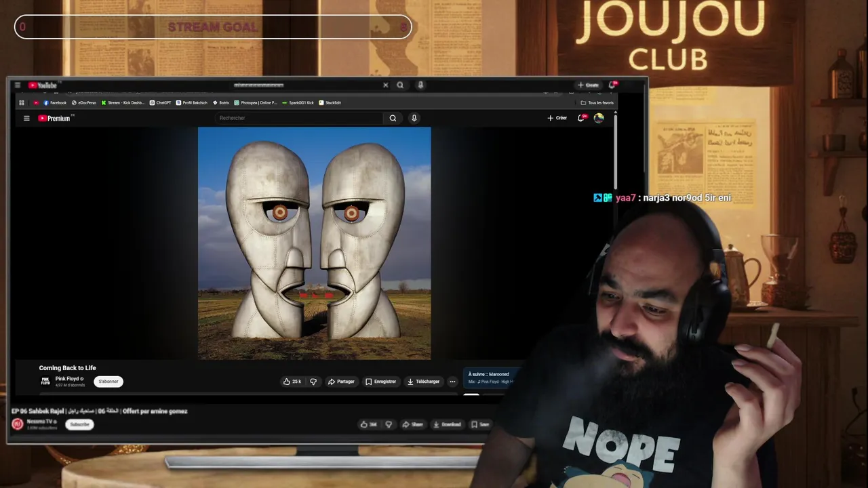Viewport: 868px width, 488px height.
Task: Click the yaa7 chat message overlay
Action: tap(663, 198)
